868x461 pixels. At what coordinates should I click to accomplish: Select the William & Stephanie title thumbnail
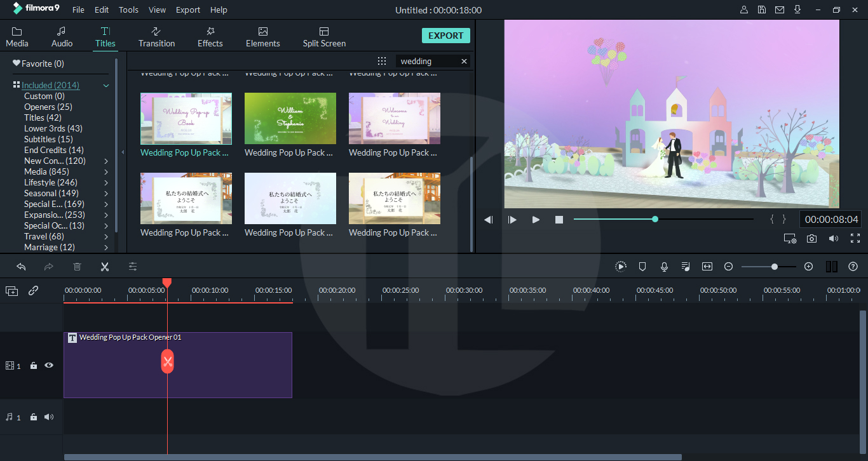290,118
